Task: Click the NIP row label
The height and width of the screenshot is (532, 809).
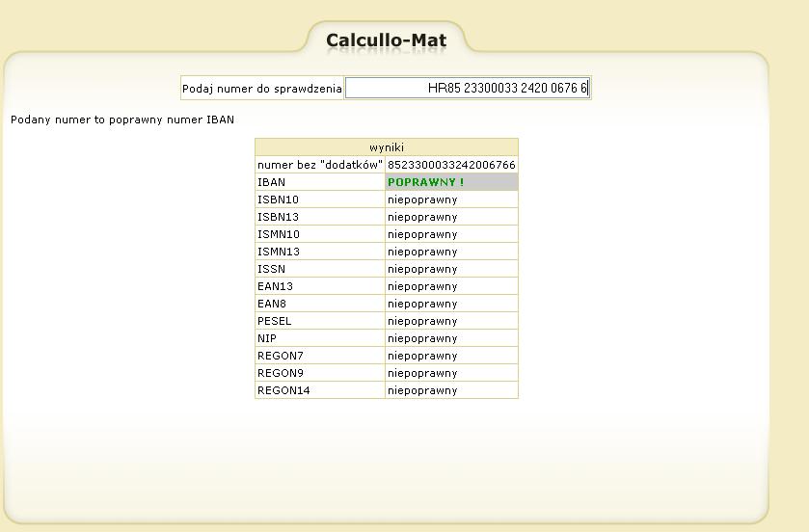Action: (x=267, y=338)
